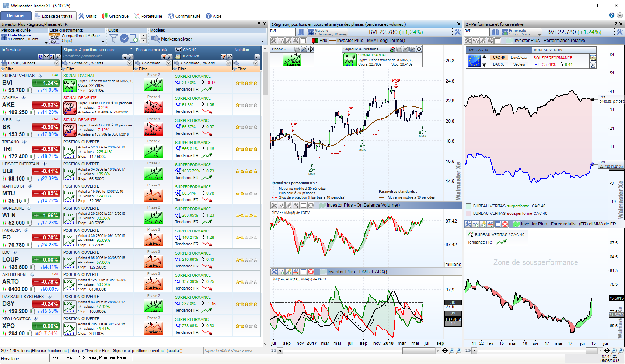Open the Communauté menu

[x=184, y=16]
